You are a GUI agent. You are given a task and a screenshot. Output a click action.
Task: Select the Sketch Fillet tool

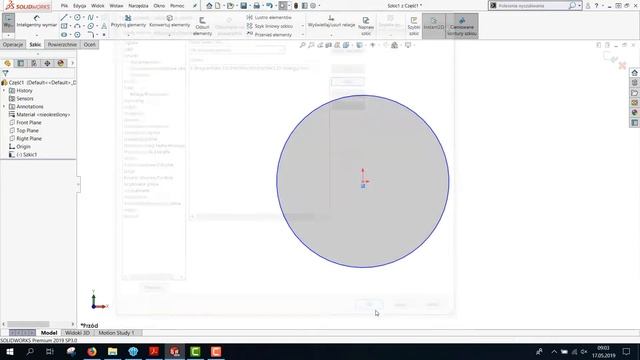pos(90,35)
